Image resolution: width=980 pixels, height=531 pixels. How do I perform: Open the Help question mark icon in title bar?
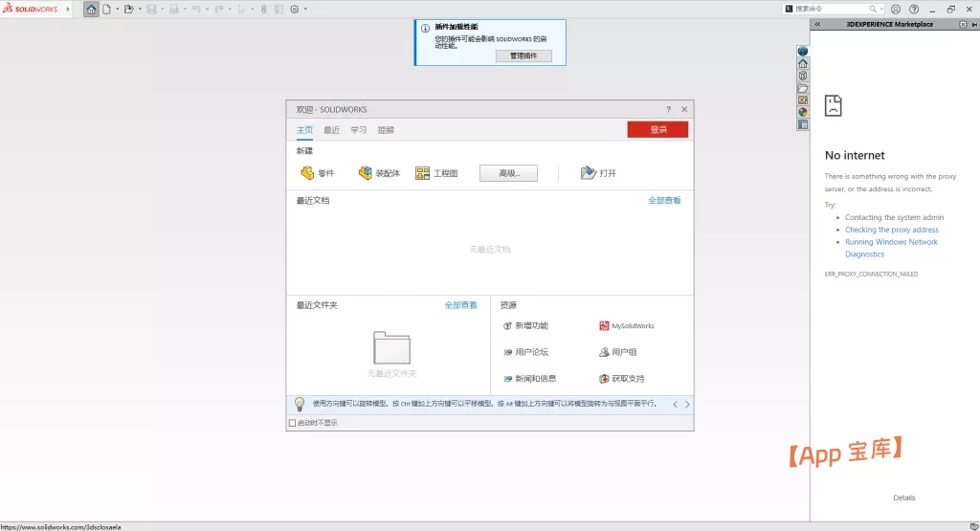click(914, 10)
